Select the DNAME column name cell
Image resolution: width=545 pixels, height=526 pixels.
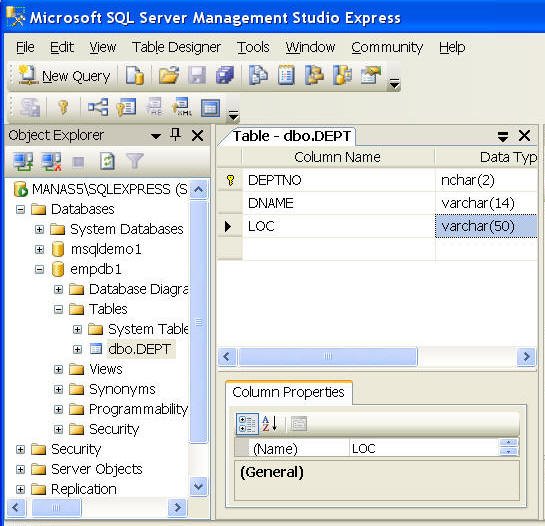point(339,203)
